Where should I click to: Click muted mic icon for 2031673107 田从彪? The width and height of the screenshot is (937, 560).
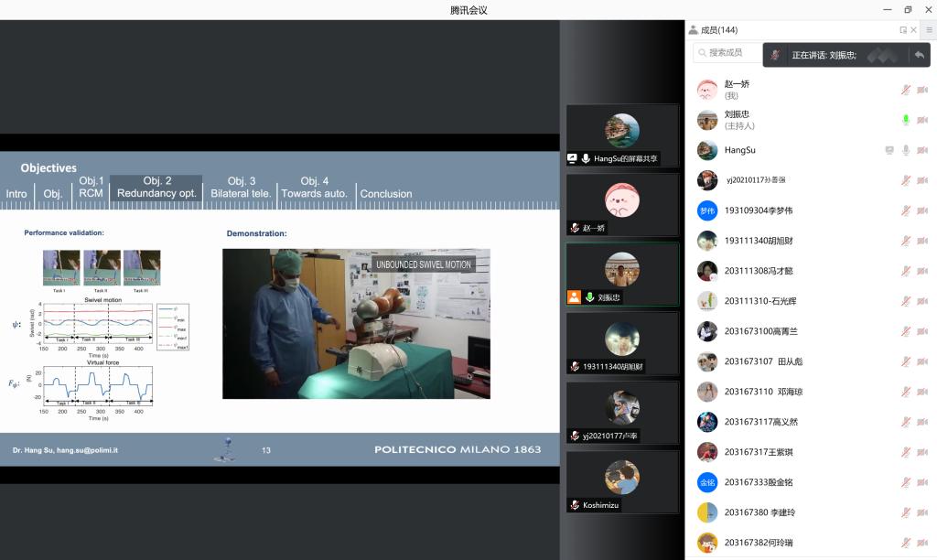pos(905,361)
